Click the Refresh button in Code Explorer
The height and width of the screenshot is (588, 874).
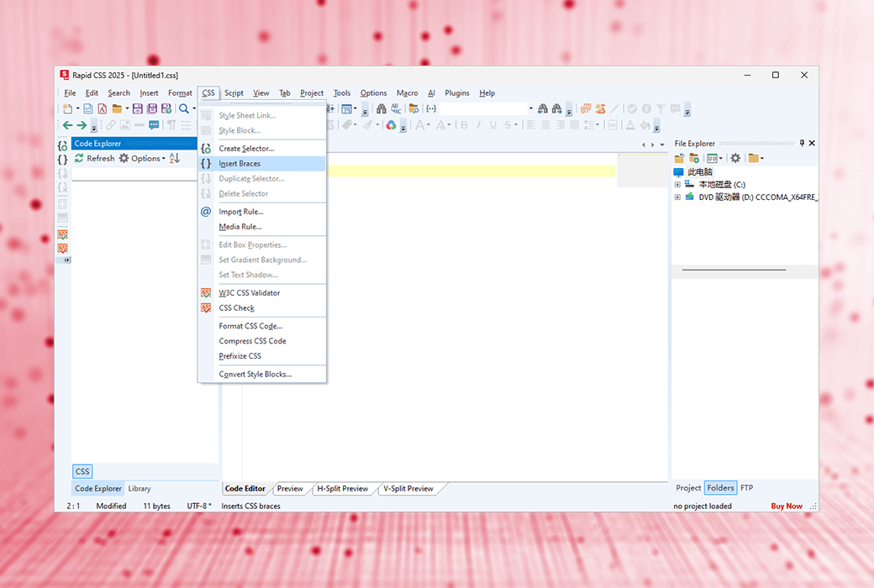pyautogui.click(x=95, y=158)
